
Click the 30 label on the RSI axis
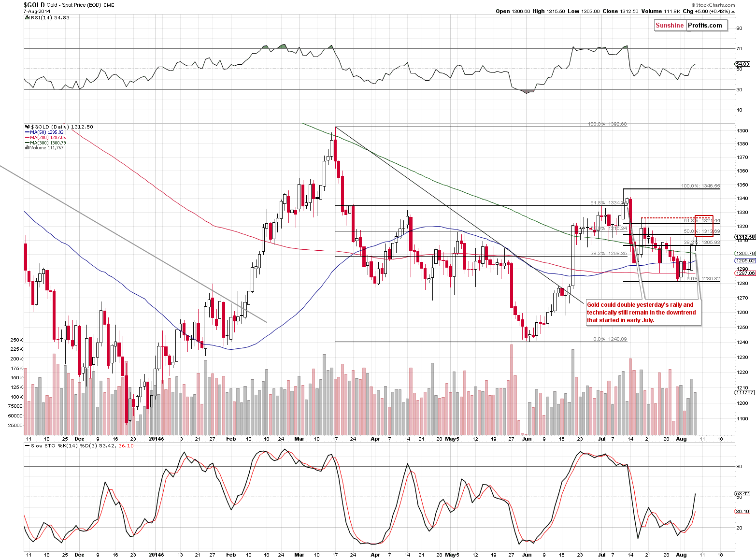point(739,90)
